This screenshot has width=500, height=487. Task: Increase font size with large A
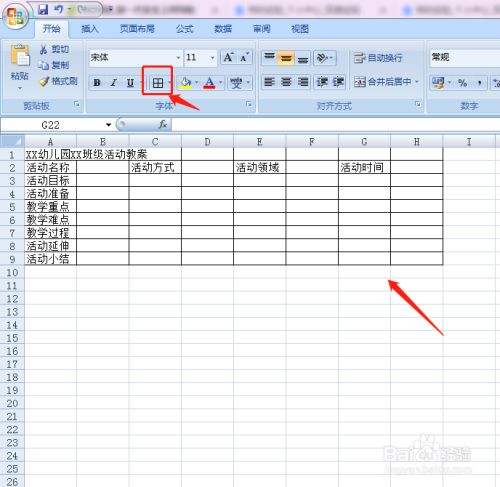click(228, 57)
